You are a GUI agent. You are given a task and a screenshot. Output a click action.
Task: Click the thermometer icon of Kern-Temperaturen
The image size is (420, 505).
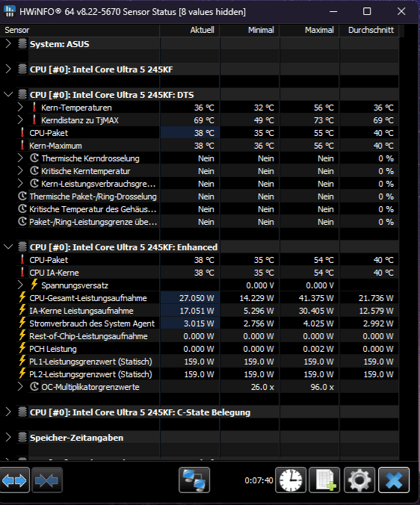pos(34,108)
